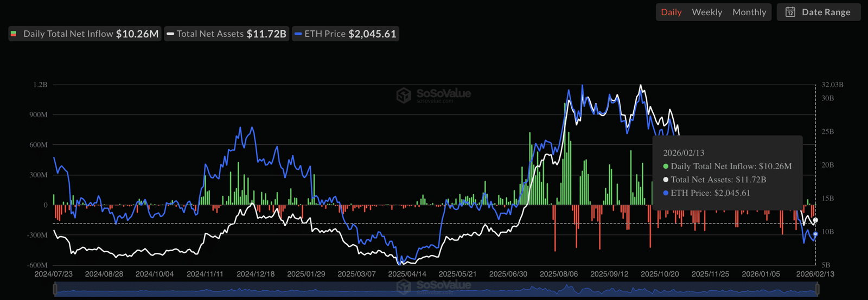Click the tooltip's Total Net Assets: $11.72B line
This screenshot has width=868, height=300.
[718, 180]
